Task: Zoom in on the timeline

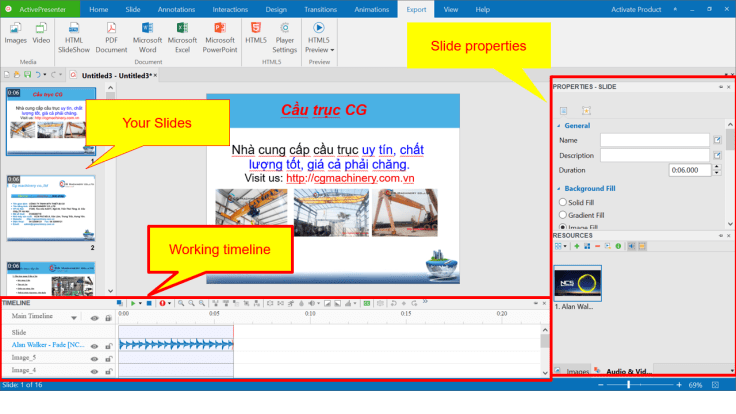Action: pos(181,303)
